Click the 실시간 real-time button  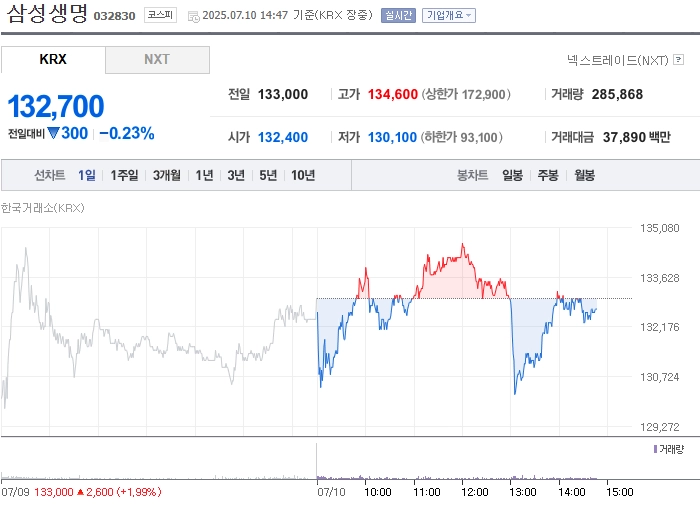pos(398,16)
